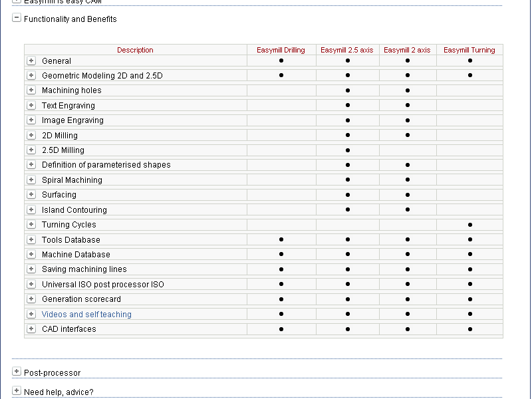Click plus icon next to 2D Milling
Screen dimensions: 532x399
click(x=31, y=135)
